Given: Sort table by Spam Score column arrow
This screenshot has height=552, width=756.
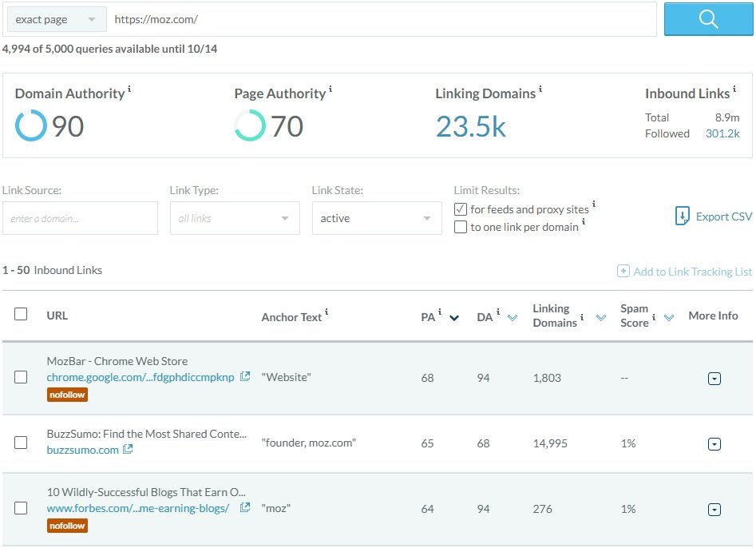Looking at the screenshot, I should point(670,317).
